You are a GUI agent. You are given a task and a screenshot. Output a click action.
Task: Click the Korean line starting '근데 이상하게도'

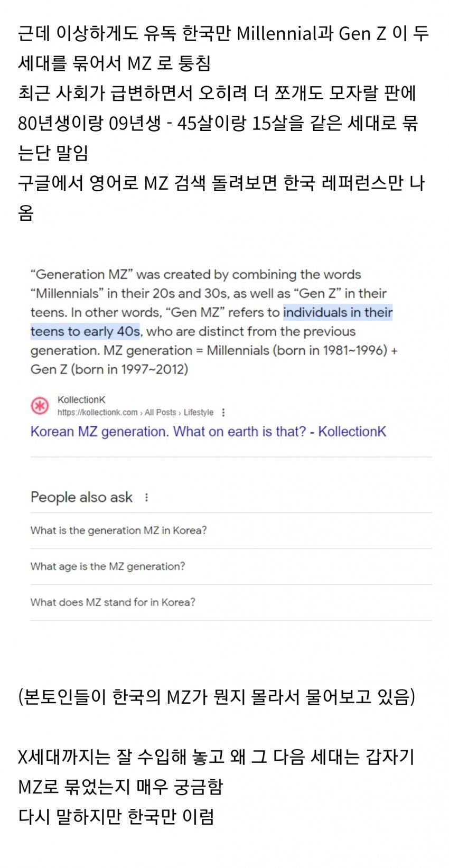pos(223,33)
